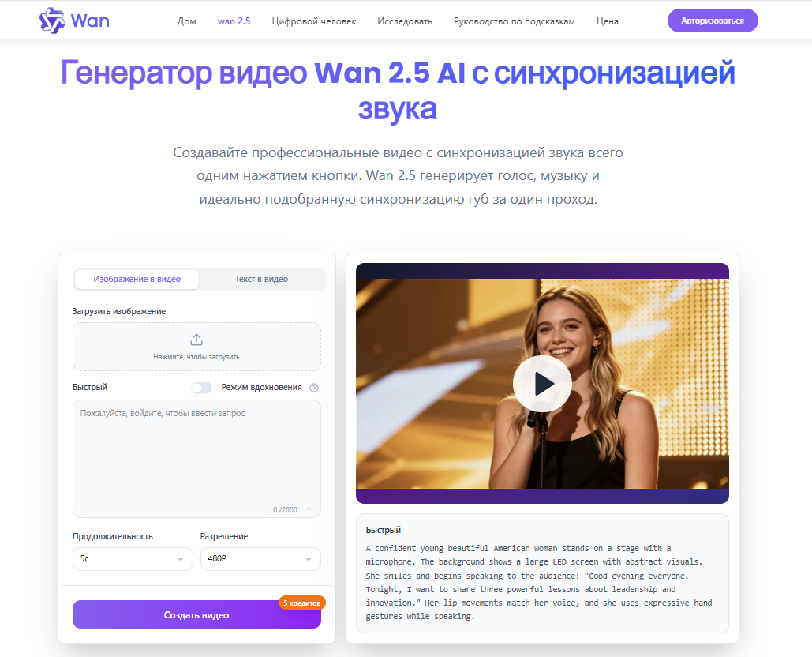812x657 pixels.
Task: Clear prompt with the small x icon
Action: coord(309,509)
